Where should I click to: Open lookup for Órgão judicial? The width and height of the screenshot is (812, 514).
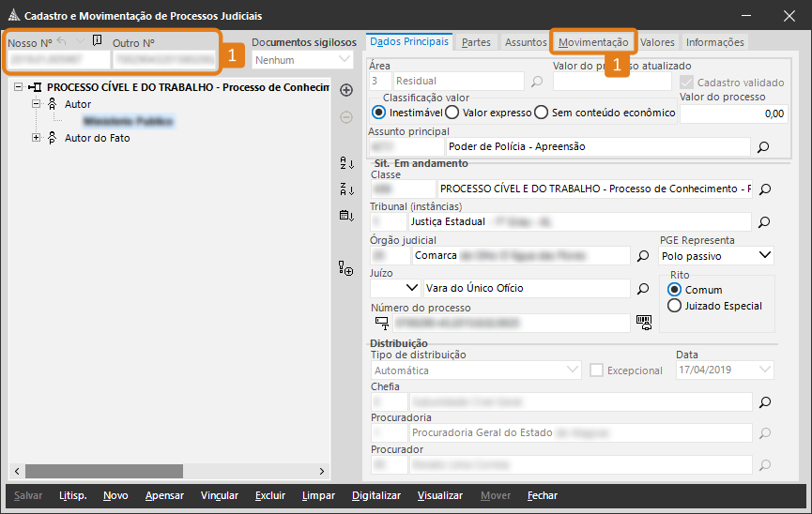pyautogui.click(x=643, y=255)
